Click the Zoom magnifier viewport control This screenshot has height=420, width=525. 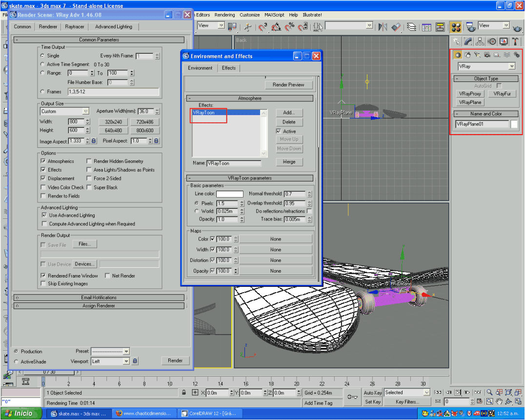coord(489,392)
